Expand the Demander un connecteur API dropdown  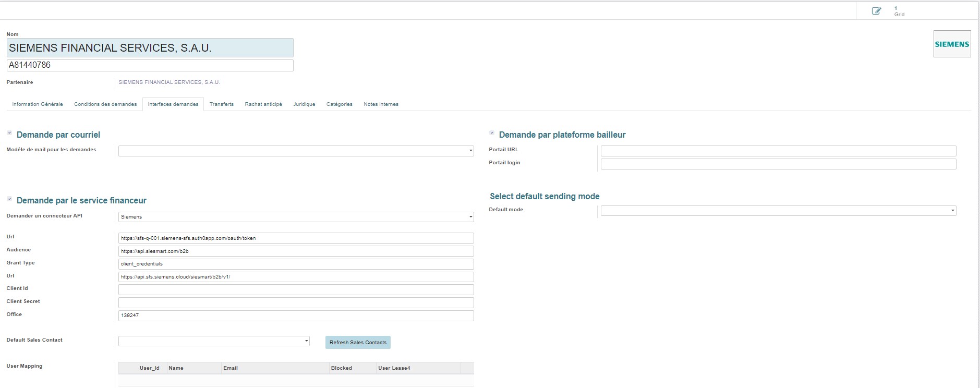click(x=296, y=216)
